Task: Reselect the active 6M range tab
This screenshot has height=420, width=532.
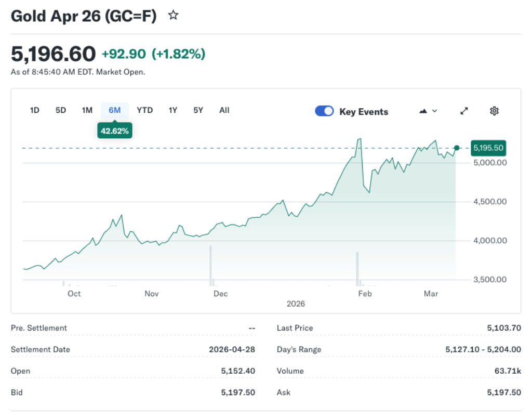Action: coord(115,110)
